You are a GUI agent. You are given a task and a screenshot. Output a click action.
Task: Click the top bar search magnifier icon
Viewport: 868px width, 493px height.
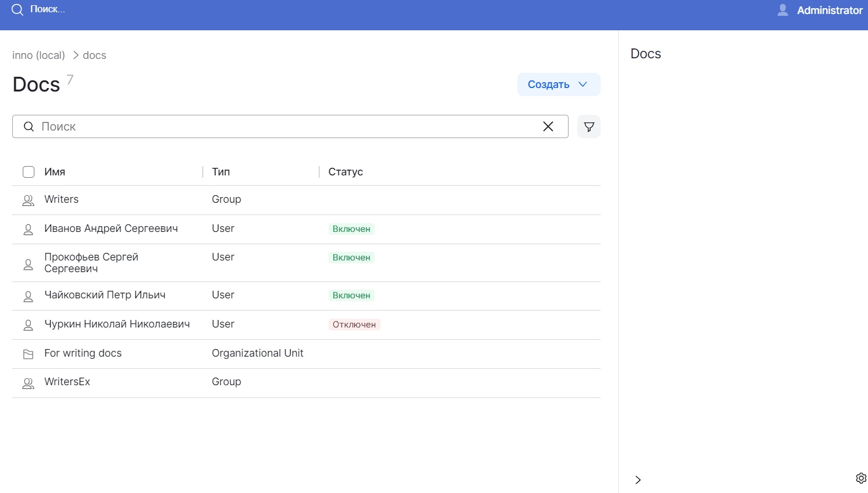(x=17, y=10)
